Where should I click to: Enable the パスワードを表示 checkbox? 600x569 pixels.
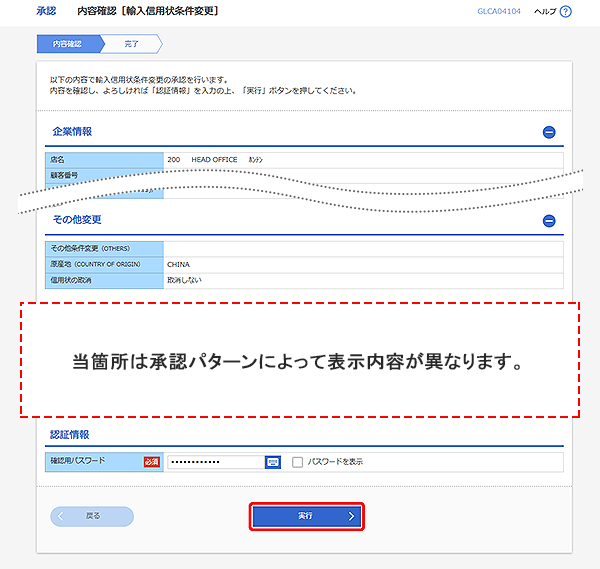[297, 462]
